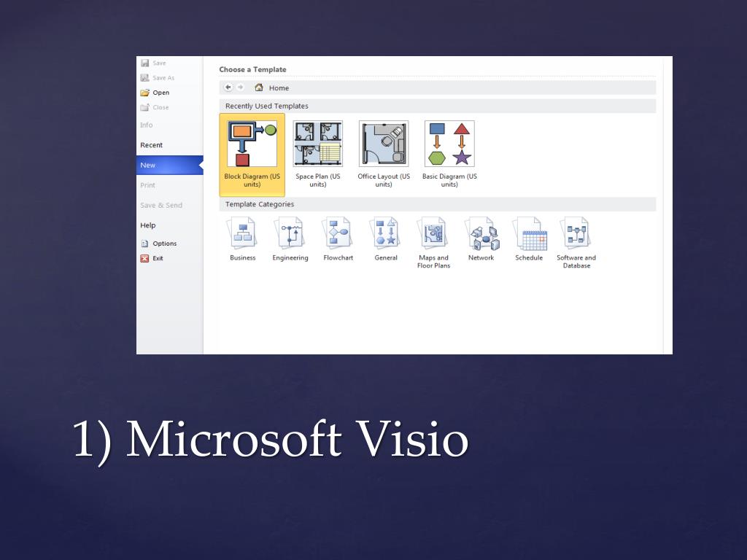
Task: Click the back arrow navigation button
Action: 228,87
